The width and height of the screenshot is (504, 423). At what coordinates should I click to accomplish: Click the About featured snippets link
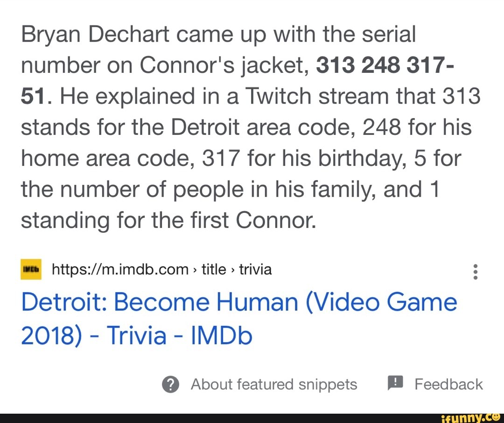[x=274, y=384]
